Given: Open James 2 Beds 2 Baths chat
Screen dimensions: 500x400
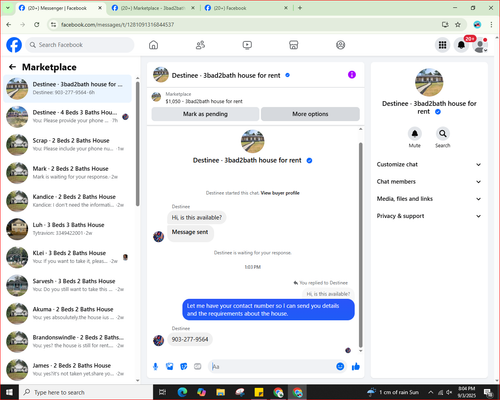Looking at the screenshot, I should click(x=68, y=370).
